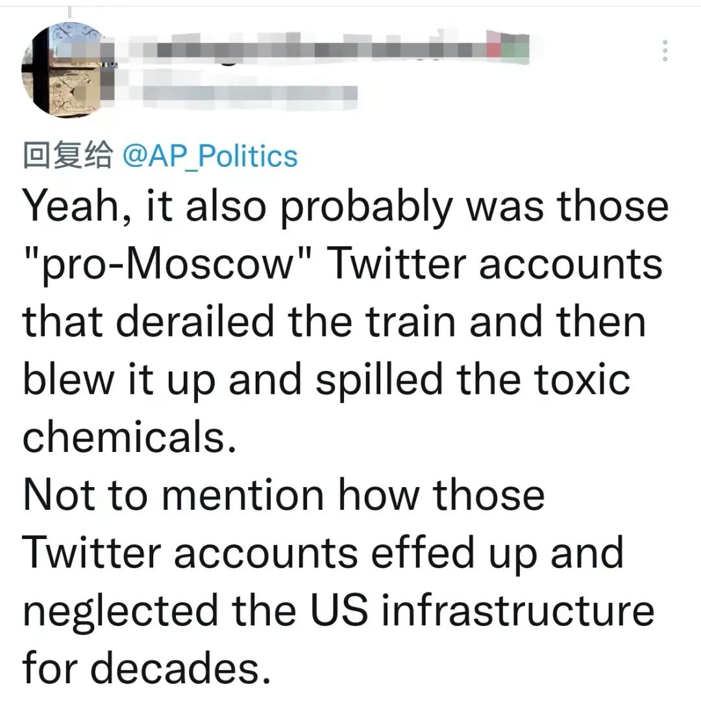The image size is (701, 728).
Task: Click the quoted "pro-Moscow" text
Action: pyautogui.click(x=158, y=264)
